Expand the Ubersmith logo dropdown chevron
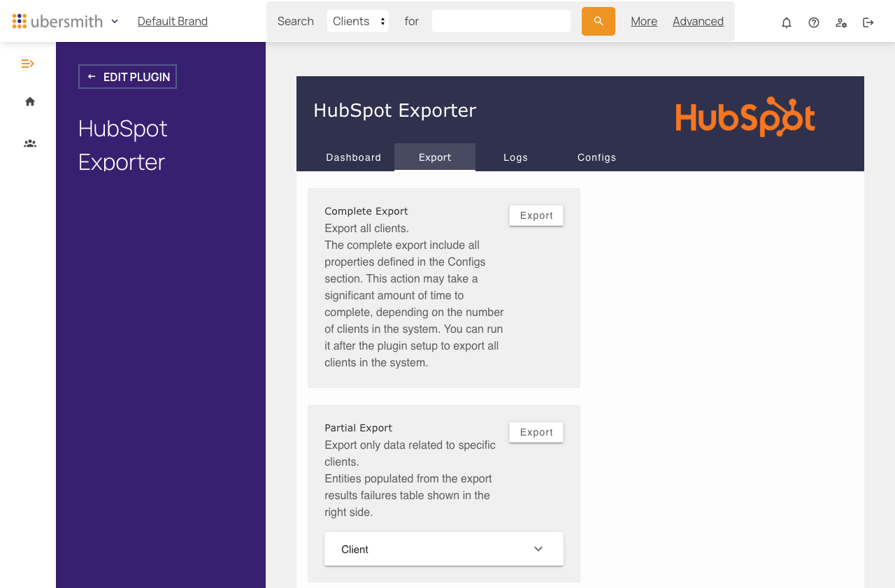Screen dimensions: 895x588 point(115,21)
